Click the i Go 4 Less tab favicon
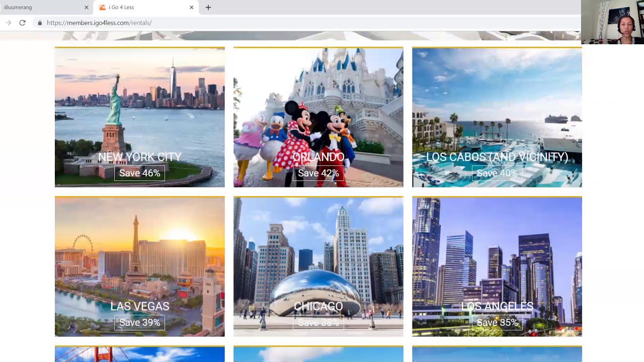 pos(103,8)
